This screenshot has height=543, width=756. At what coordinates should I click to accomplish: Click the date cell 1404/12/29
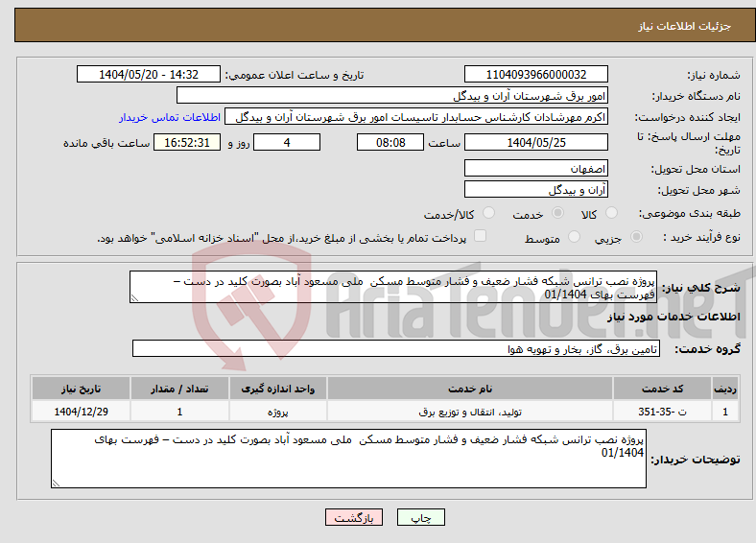[x=81, y=412]
